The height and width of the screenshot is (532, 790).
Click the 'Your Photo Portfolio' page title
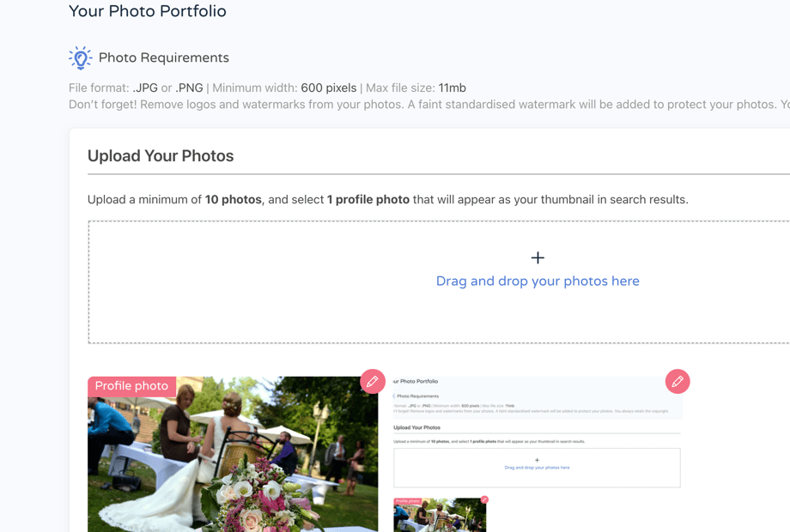[x=148, y=11]
